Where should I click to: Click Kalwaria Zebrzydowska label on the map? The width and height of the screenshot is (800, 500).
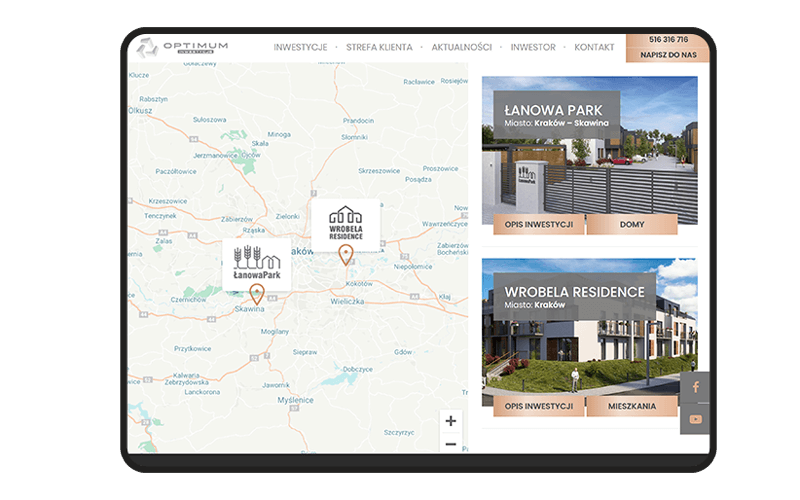(187, 379)
